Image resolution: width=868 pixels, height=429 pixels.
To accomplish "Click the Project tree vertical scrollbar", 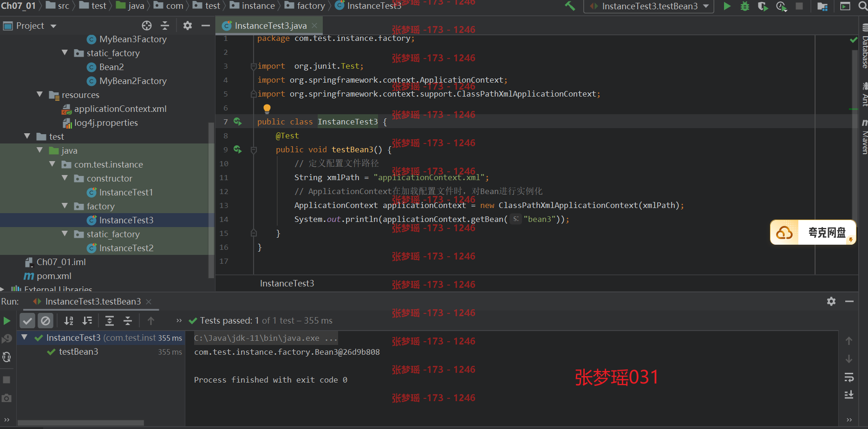I will pos(211,200).
